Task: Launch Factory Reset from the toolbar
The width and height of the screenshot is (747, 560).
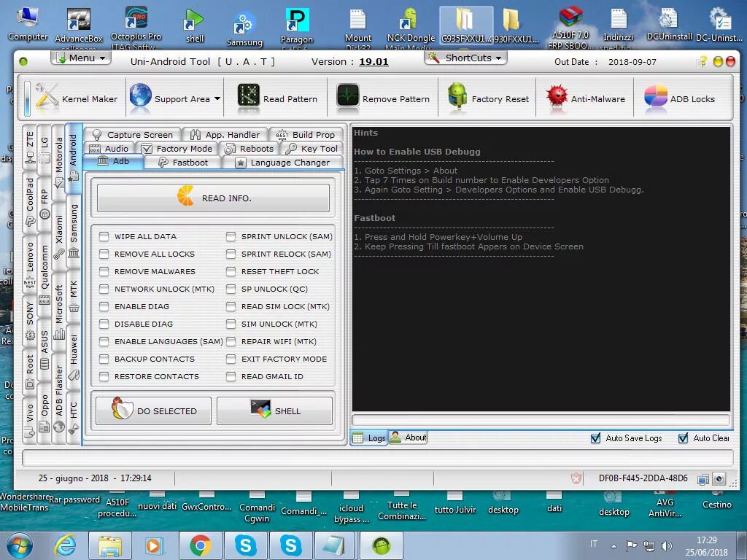Action: click(x=488, y=98)
